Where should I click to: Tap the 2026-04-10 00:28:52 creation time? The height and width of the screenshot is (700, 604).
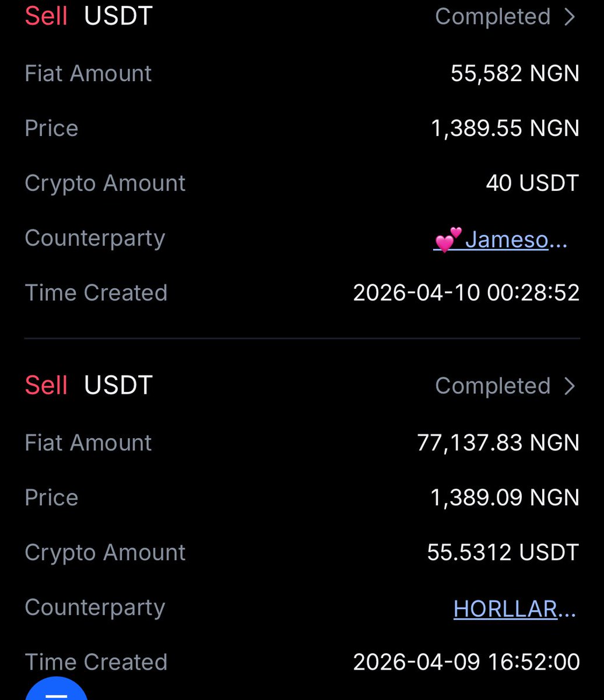pos(466,293)
